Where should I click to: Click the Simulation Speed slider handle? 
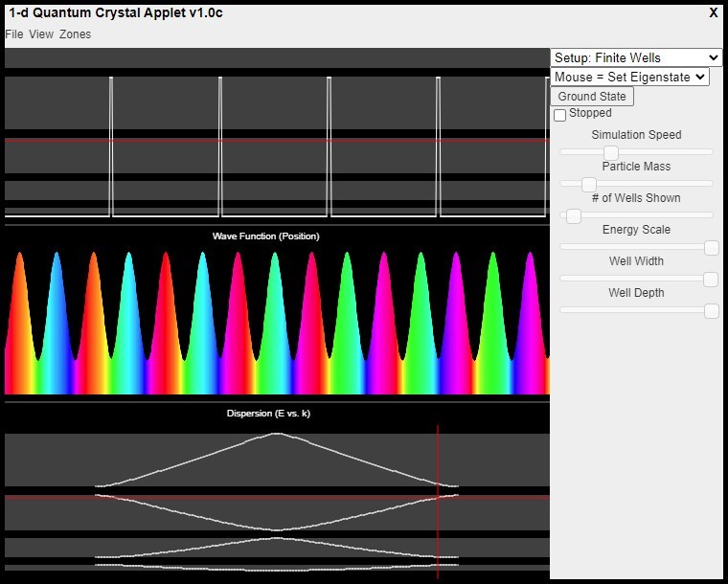[x=611, y=152]
